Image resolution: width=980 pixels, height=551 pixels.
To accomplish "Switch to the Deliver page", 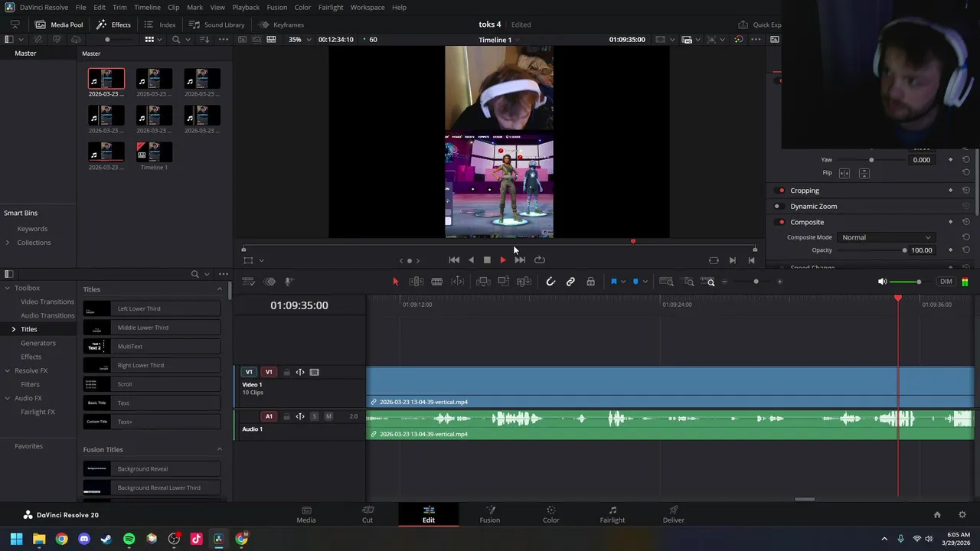I will click(x=674, y=514).
